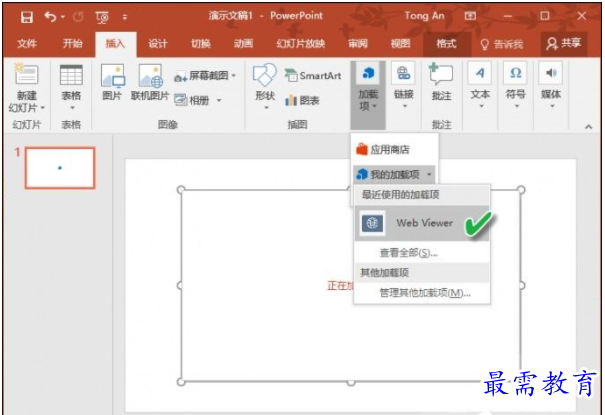Screen dimensions: 605x415
Task: Open the 动画 ribbon tab
Action: click(x=243, y=44)
